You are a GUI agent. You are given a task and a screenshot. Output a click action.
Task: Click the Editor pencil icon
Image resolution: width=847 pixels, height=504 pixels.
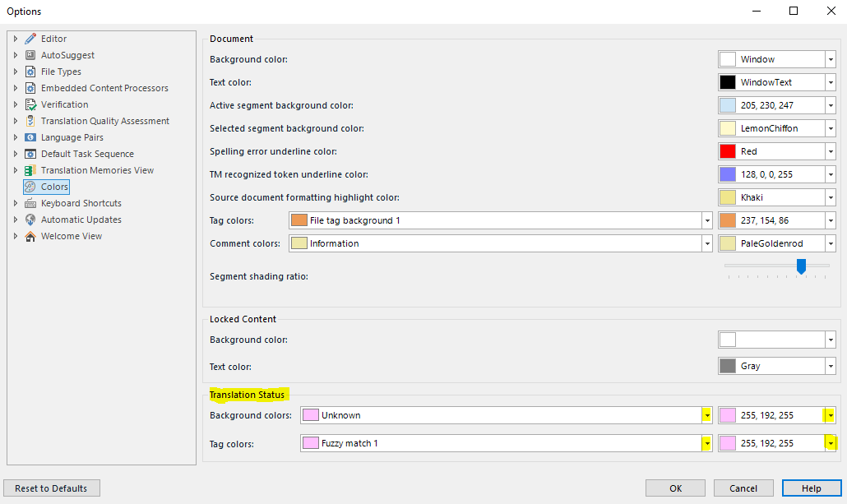[x=30, y=39]
